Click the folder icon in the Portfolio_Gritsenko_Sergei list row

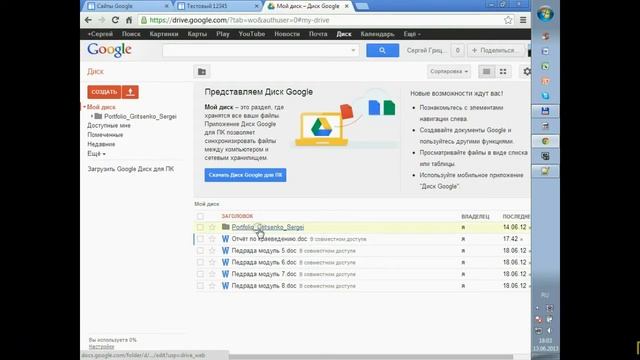(x=225, y=227)
